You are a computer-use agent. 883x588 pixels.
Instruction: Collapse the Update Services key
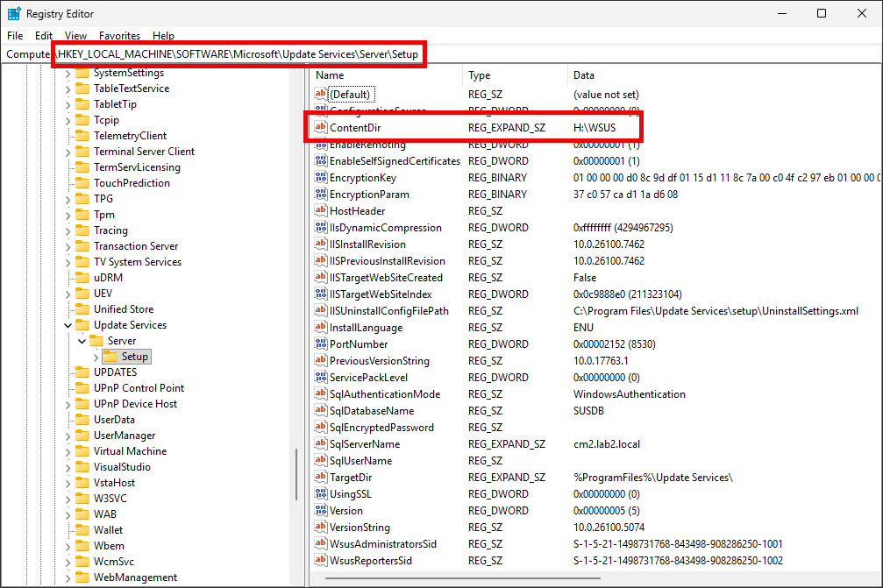pos(69,324)
